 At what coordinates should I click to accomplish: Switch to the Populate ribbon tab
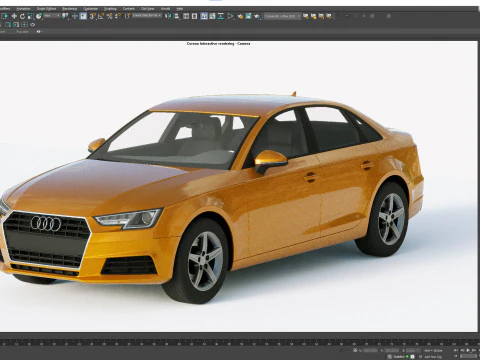[23, 32]
